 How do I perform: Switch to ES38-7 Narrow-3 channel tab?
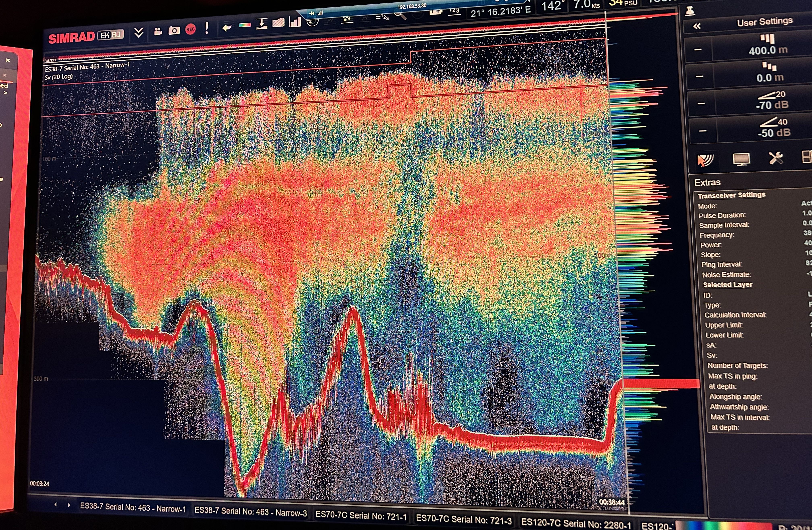[x=250, y=512]
